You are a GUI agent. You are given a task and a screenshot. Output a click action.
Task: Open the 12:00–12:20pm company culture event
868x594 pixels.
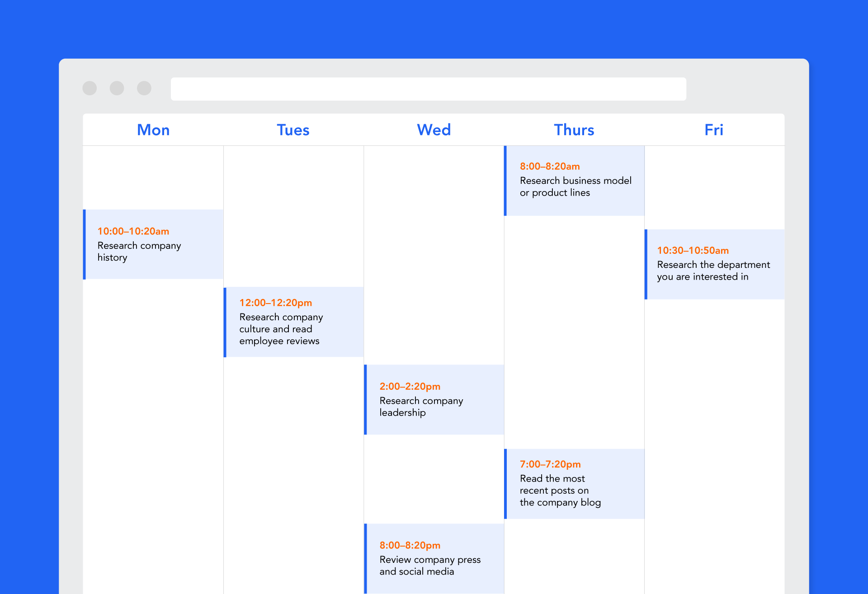pos(294,322)
